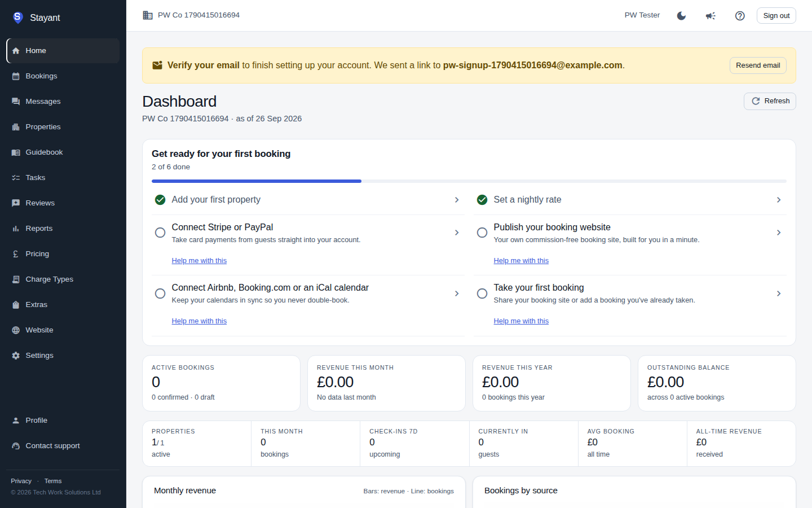The height and width of the screenshot is (508, 812).
Task: Expand Take your first booking chevron
Action: click(x=779, y=294)
